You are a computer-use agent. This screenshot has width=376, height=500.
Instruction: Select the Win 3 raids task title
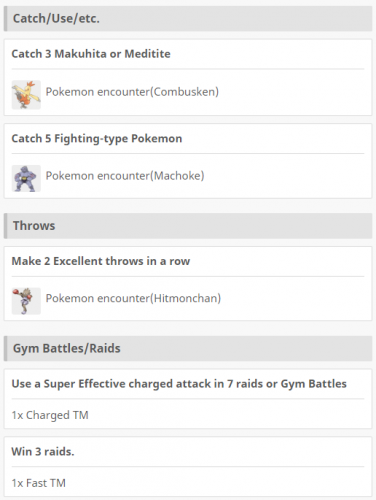point(43,452)
